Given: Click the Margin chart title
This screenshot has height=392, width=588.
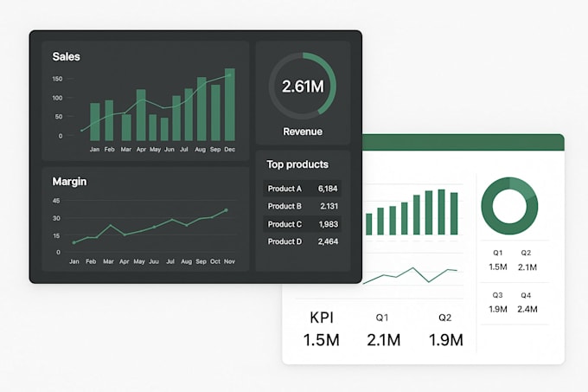Looking at the screenshot, I should click(69, 182).
